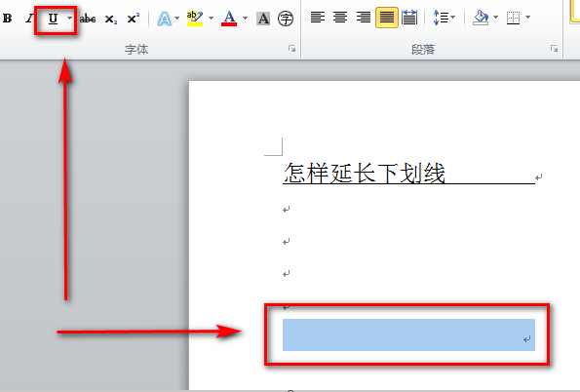Open font color dropdown arrow
Image resolution: width=580 pixels, height=392 pixels.
(x=245, y=18)
